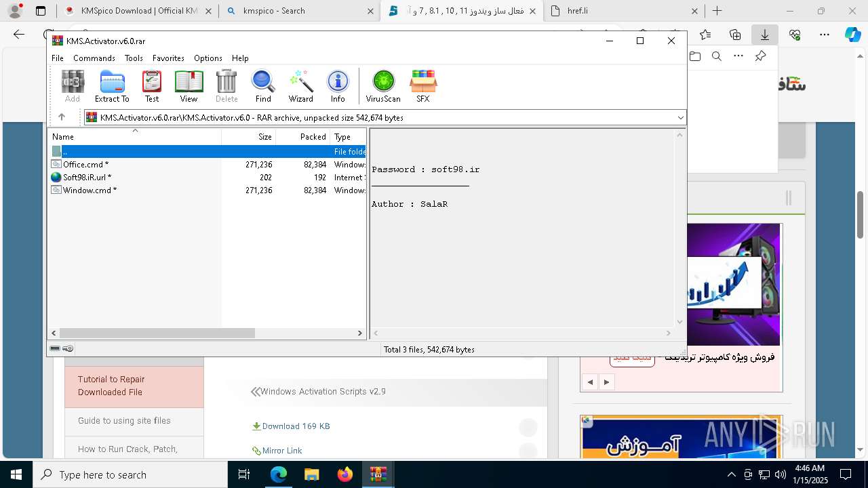This screenshot has width=868, height=488.
Task: Open the View tool in WinRAR
Action: [189, 86]
